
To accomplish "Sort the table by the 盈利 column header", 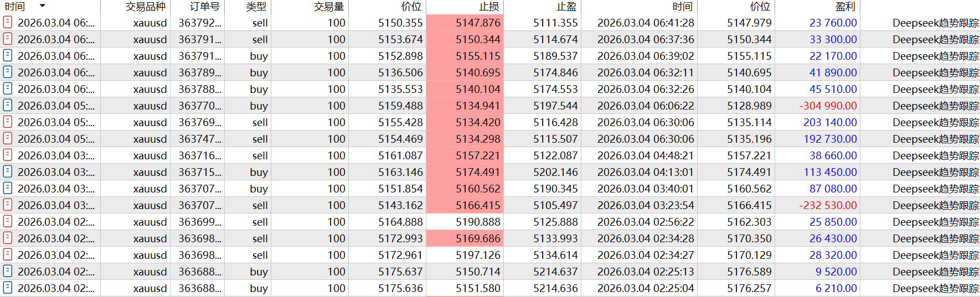I will tap(845, 7).
